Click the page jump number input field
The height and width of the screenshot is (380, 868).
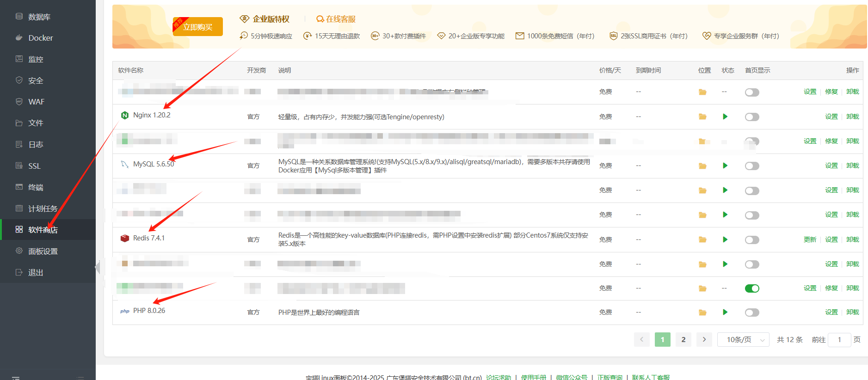point(839,340)
